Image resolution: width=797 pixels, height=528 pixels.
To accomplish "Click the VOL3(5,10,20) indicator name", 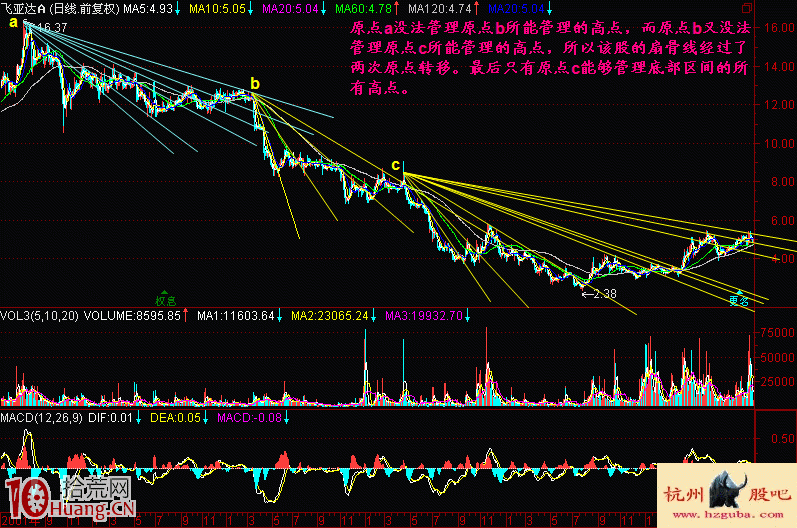I will tap(39, 316).
